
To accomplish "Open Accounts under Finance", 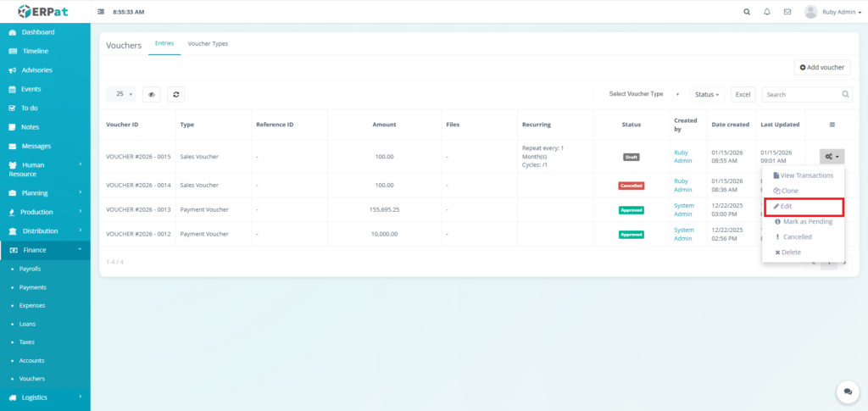I will [31, 360].
